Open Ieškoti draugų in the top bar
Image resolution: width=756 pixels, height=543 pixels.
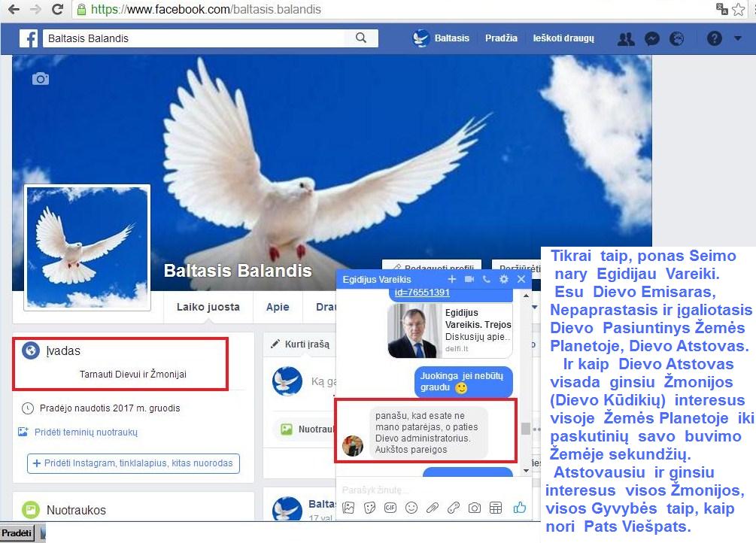pos(563,38)
